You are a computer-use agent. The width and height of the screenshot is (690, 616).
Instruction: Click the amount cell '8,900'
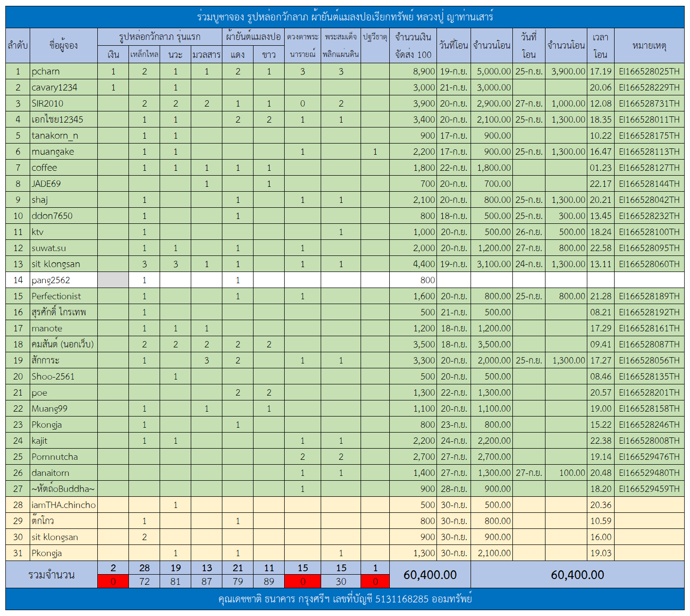coord(413,72)
